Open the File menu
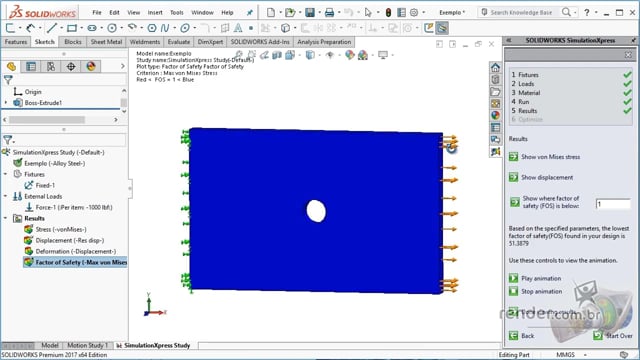This screenshot has width=640, height=360. click(x=97, y=13)
